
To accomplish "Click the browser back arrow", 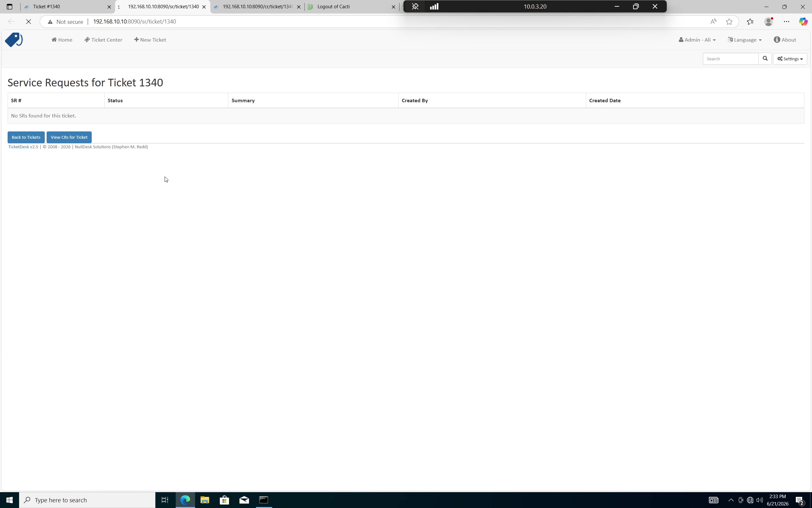I will [11, 22].
